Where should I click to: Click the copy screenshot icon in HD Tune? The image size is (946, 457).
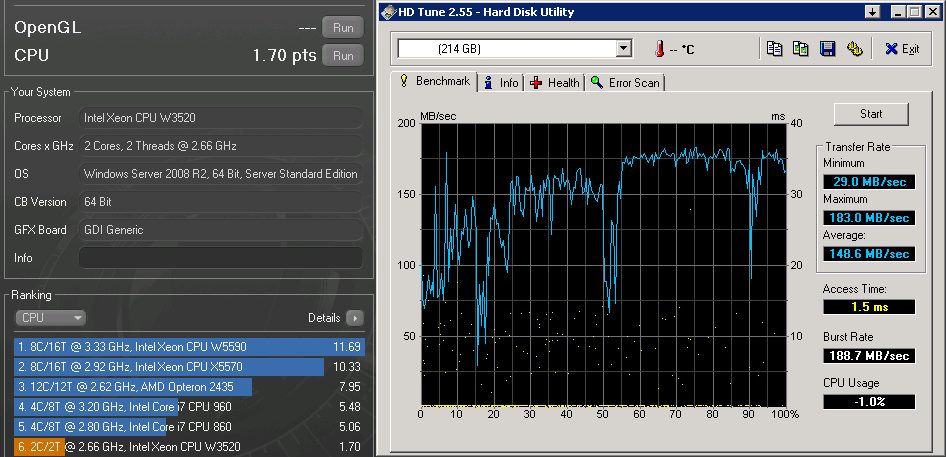click(x=801, y=49)
